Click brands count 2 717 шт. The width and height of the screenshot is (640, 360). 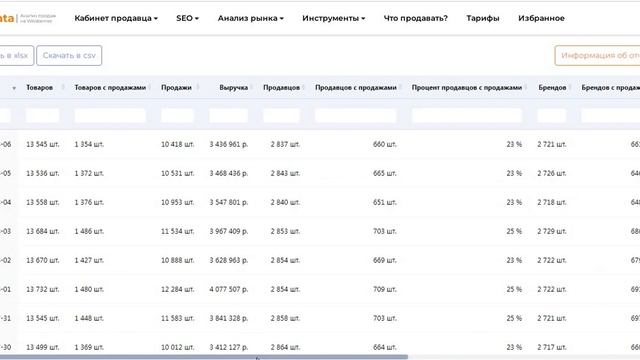(552, 347)
